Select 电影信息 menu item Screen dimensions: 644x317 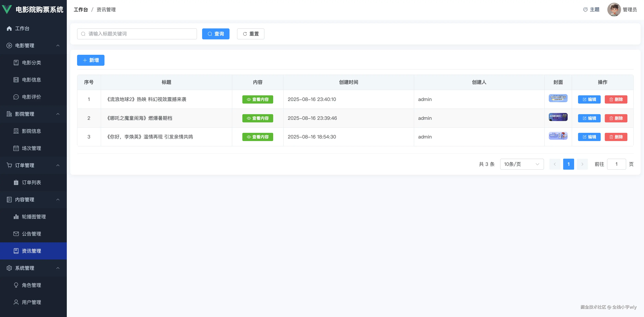click(31, 80)
